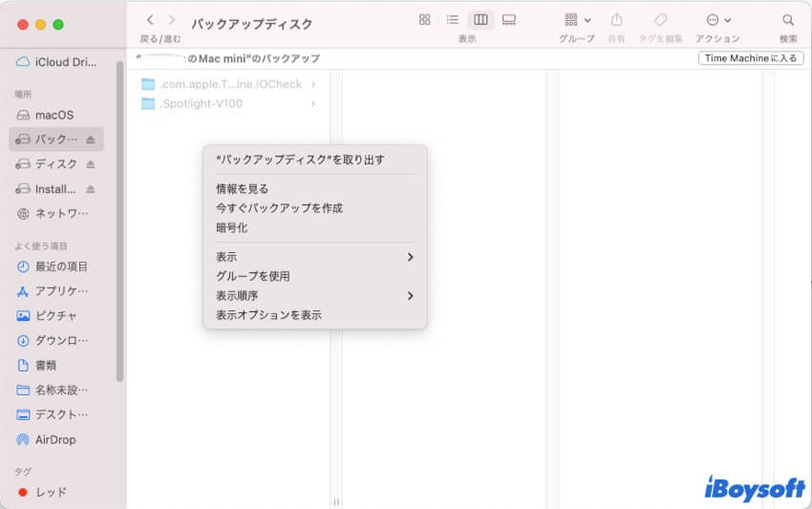Choose 情報を見る from context menu

click(x=315, y=188)
